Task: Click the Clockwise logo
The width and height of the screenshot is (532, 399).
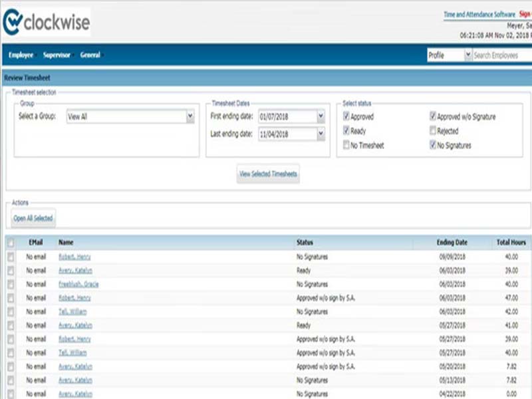Action: (x=47, y=22)
